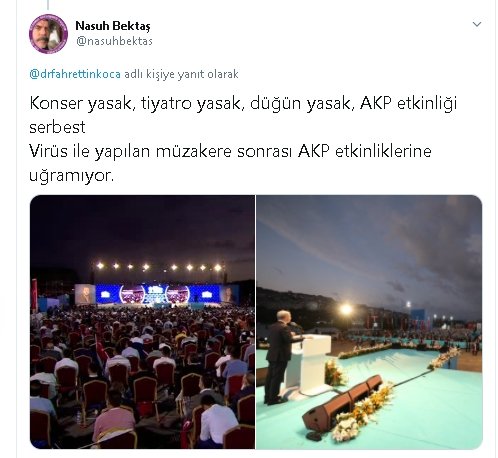Click the word 'uğramıyor.' ending the tweet
Image resolution: width=498 pixels, height=458 pixels.
point(72,176)
